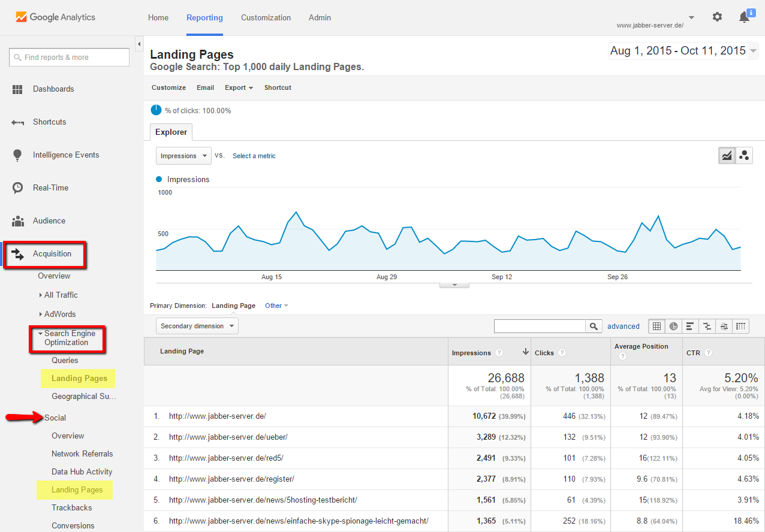This screenshot has width=765, height=532.
Task: Sort by Impressions descending arrow
Action: [x=525, y=352]
